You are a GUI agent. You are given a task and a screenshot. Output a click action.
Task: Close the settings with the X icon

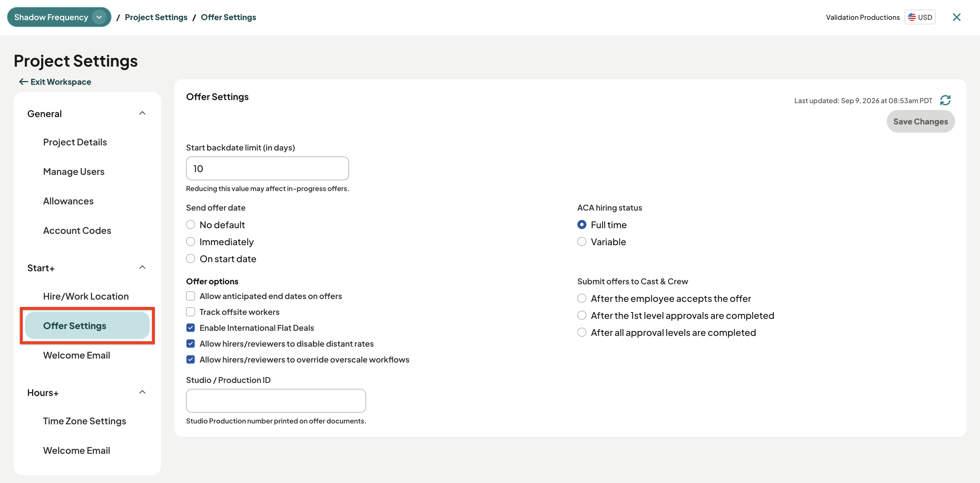coord(956,17)
